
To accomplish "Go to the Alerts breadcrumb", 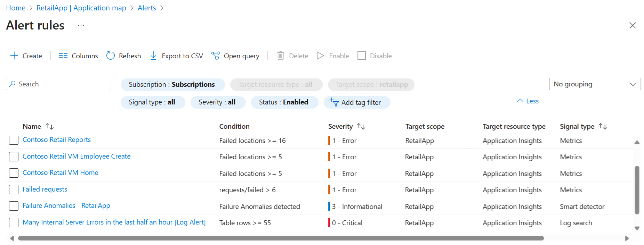I will point(147,8).
